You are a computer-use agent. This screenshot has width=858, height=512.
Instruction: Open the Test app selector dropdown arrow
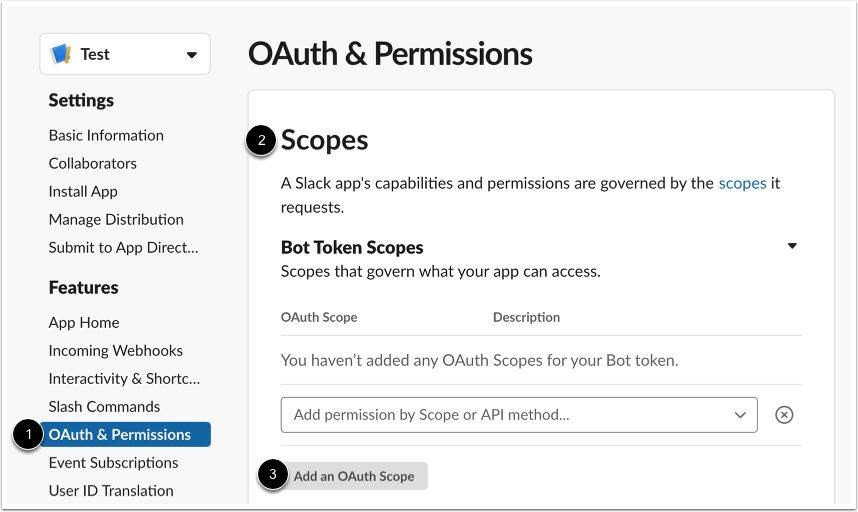[192, 55]
